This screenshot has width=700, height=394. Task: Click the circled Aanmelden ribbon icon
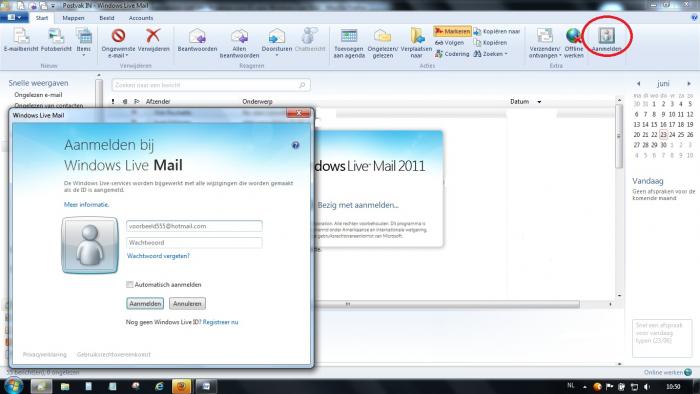(x=607, y=35)
